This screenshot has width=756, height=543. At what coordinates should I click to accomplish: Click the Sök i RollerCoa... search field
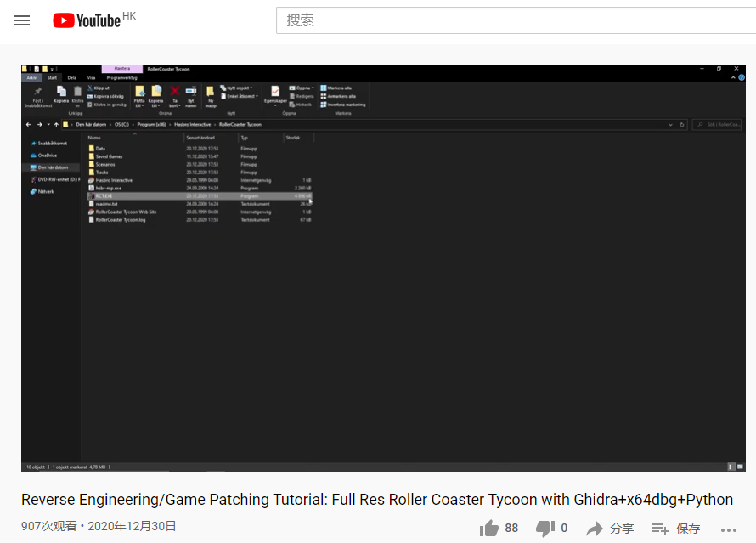pyautogui.click(x=717, y=124)
